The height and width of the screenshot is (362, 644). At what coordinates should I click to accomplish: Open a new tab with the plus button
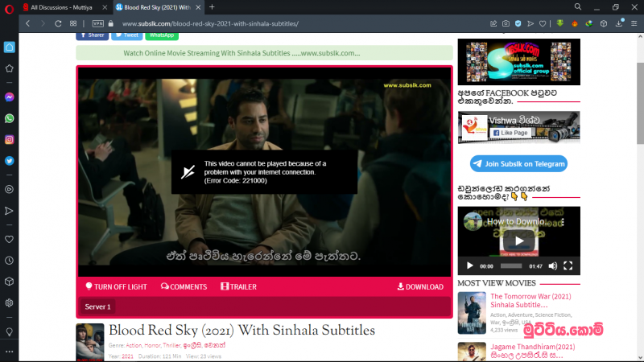[x=212, y=7]
